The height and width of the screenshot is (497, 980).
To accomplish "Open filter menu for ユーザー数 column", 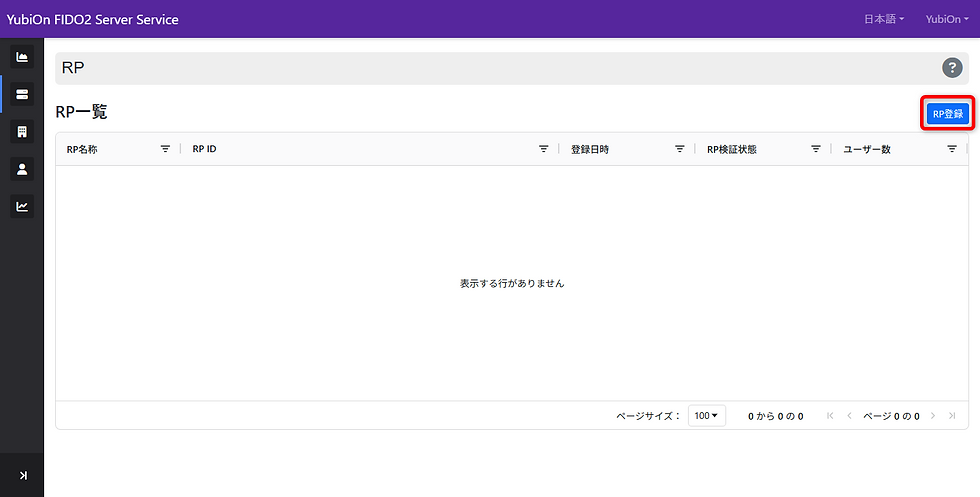I will pyautogui.click(x=952, y=149).
